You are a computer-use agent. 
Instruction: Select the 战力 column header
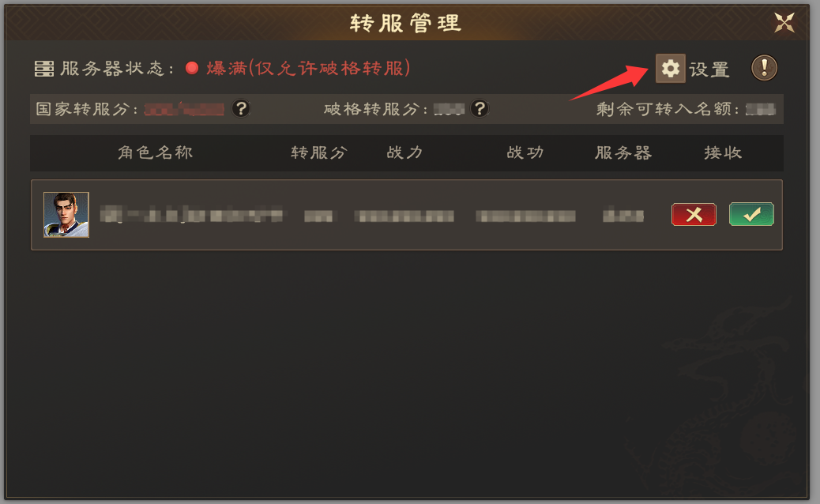pyautogui.click(x=404, y=152)
